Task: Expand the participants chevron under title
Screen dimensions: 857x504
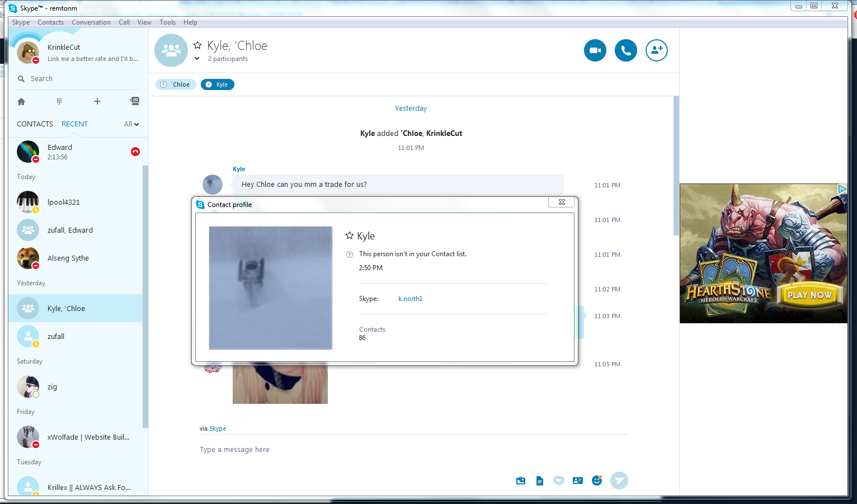Action: click(197, 59)
